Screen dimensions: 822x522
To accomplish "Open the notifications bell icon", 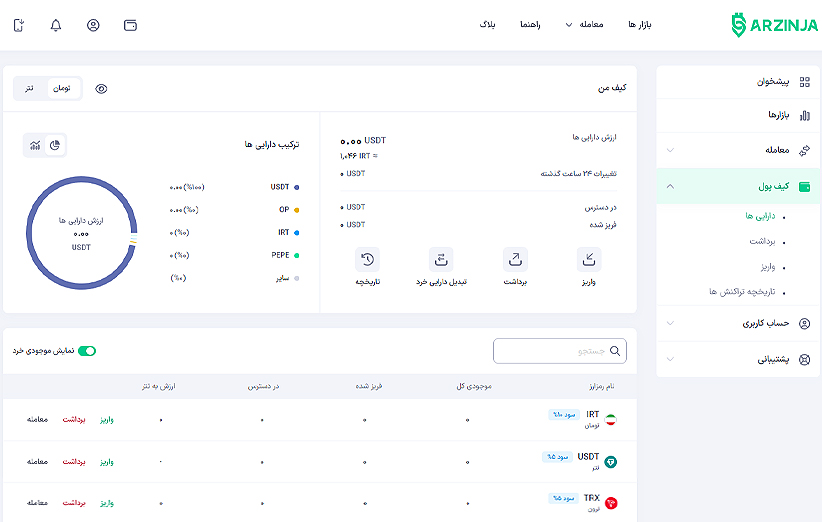I will click(x=56, y=25).
